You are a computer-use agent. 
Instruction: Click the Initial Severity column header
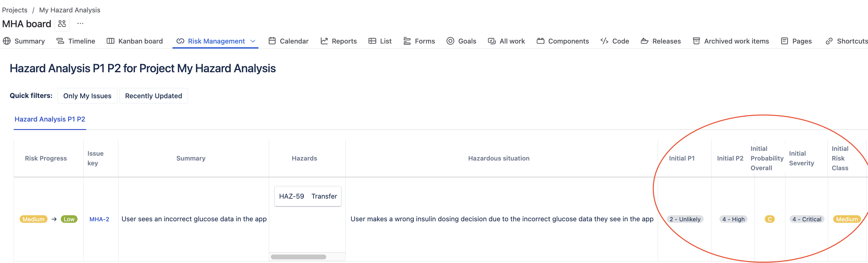pyautogui.click(x=801, y=158)
